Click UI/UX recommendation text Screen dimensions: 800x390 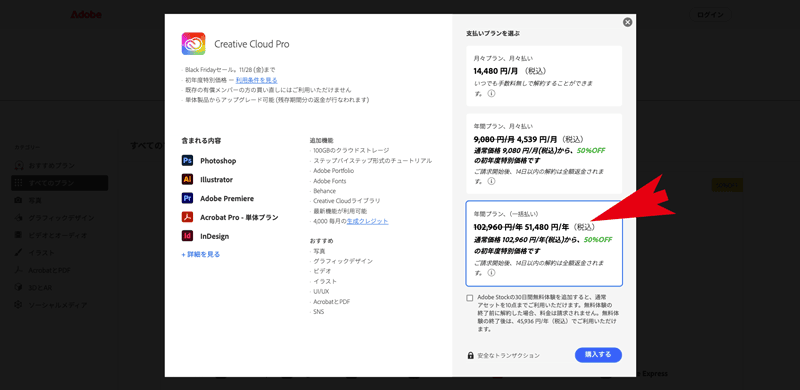point(321,291)
